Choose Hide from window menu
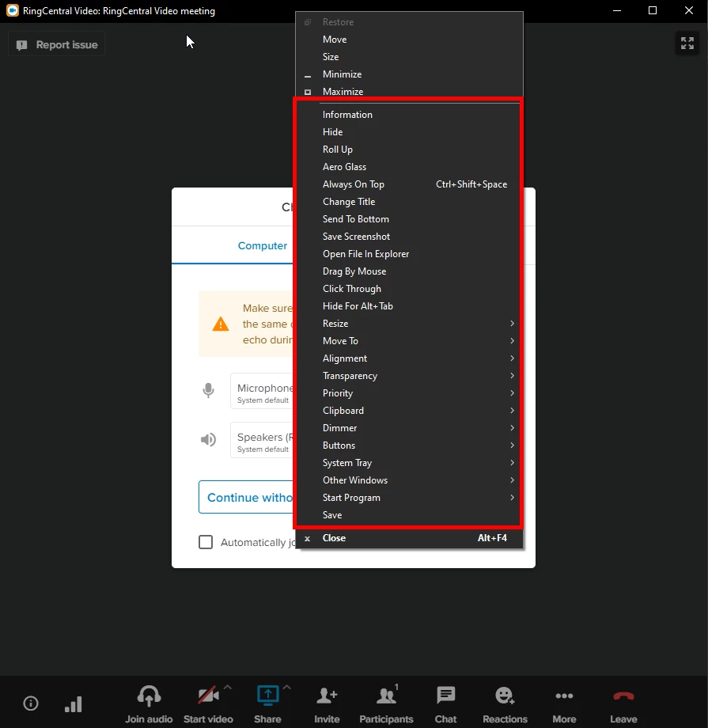Screen dimensions: 708x728 (410, 132)
